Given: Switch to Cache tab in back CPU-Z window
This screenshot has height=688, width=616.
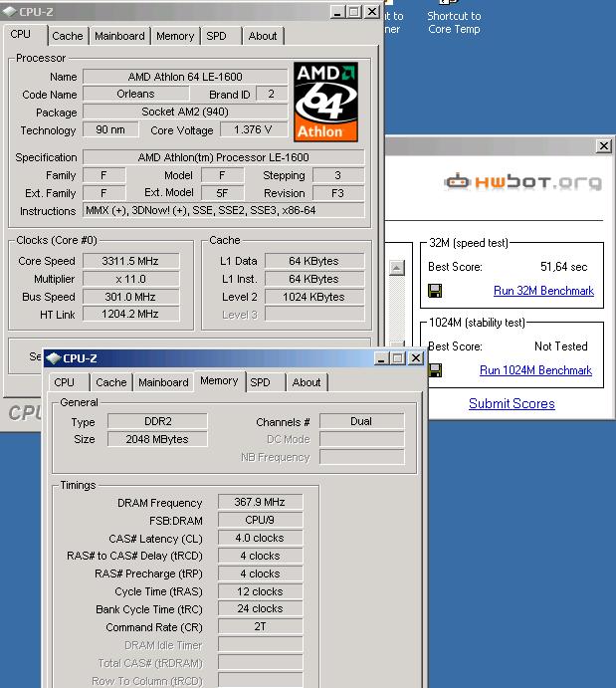Looking at the screenshot, I should (67, 36).
